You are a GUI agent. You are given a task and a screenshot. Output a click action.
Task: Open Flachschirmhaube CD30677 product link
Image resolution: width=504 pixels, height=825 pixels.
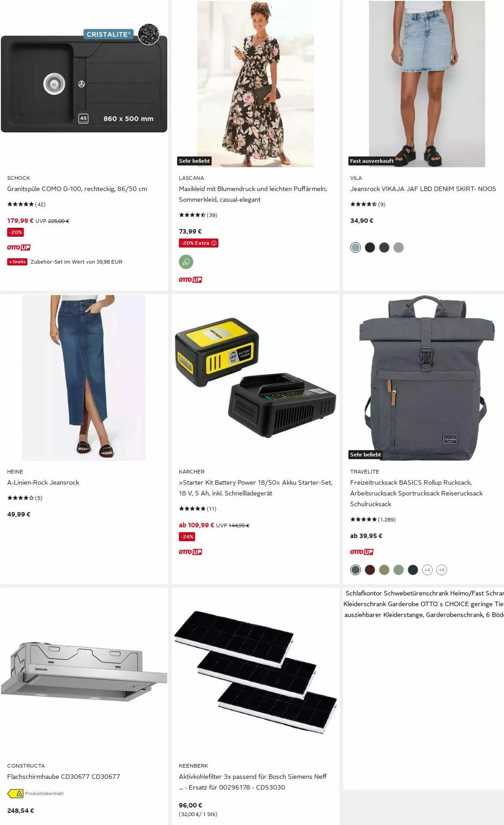point(63,776)
